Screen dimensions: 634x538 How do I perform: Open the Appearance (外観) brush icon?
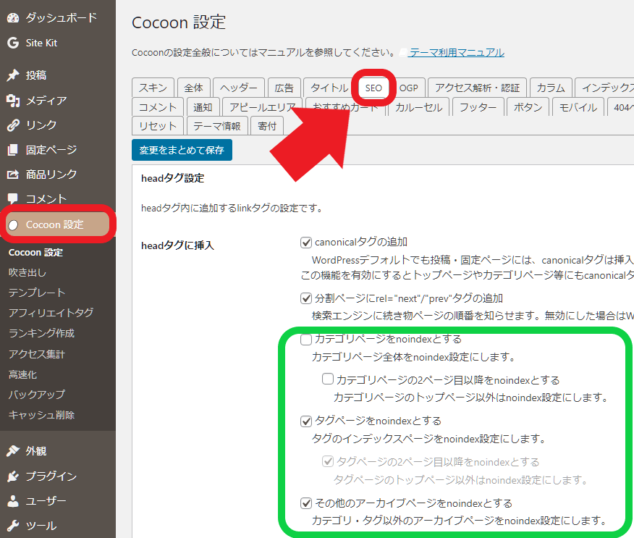pyautogui.click(x=13, y=451)
